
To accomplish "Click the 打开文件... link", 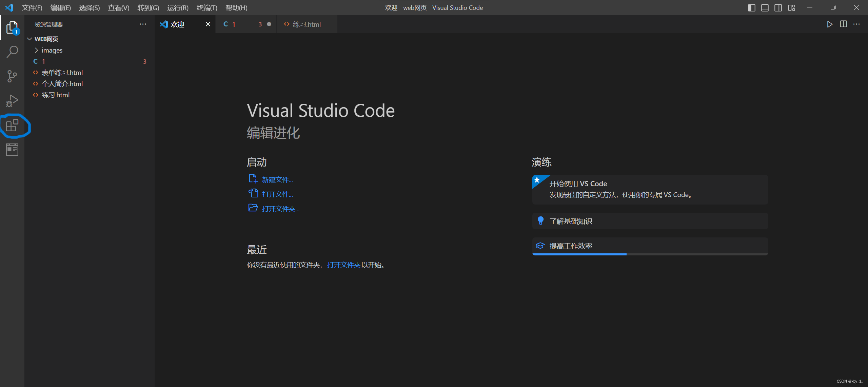I will point(277,194).
